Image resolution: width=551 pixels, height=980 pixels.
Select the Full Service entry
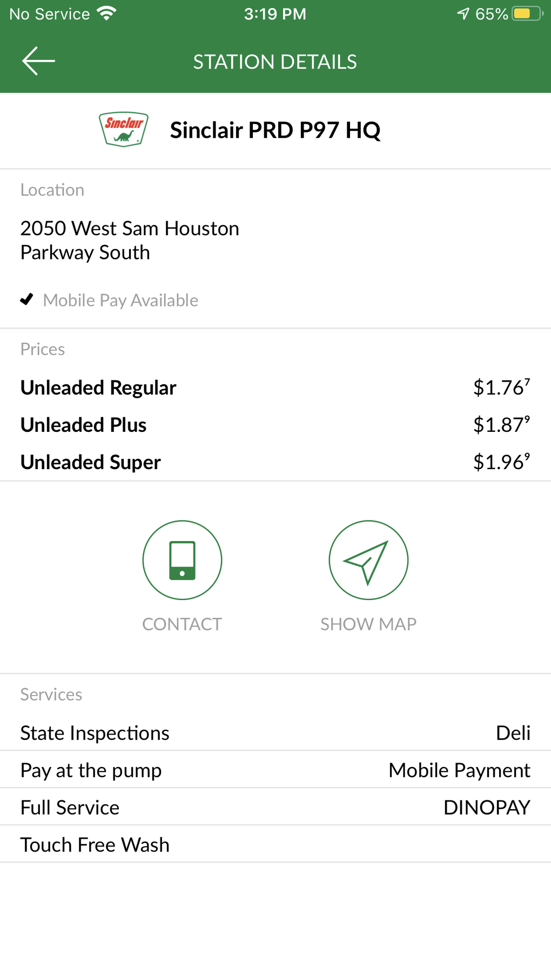(70, 808)
